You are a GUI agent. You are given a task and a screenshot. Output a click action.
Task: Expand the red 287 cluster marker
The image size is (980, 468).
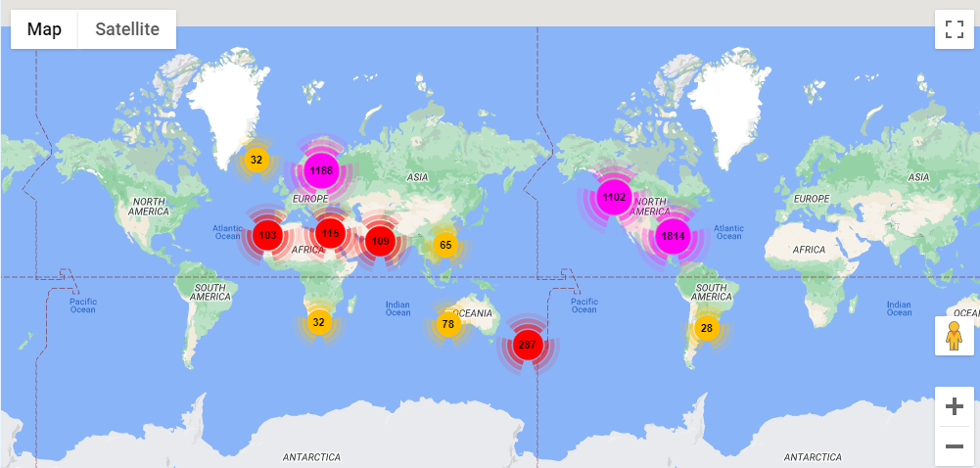527,345
